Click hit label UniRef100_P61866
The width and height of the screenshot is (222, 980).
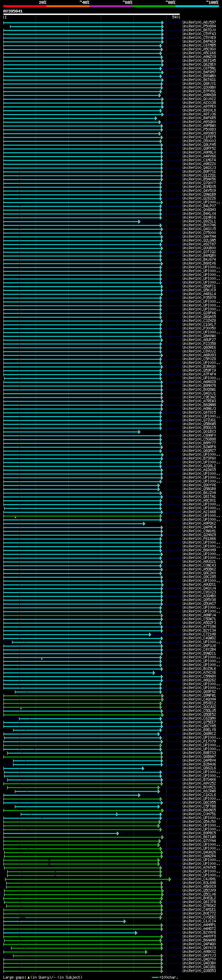point(199,538)
